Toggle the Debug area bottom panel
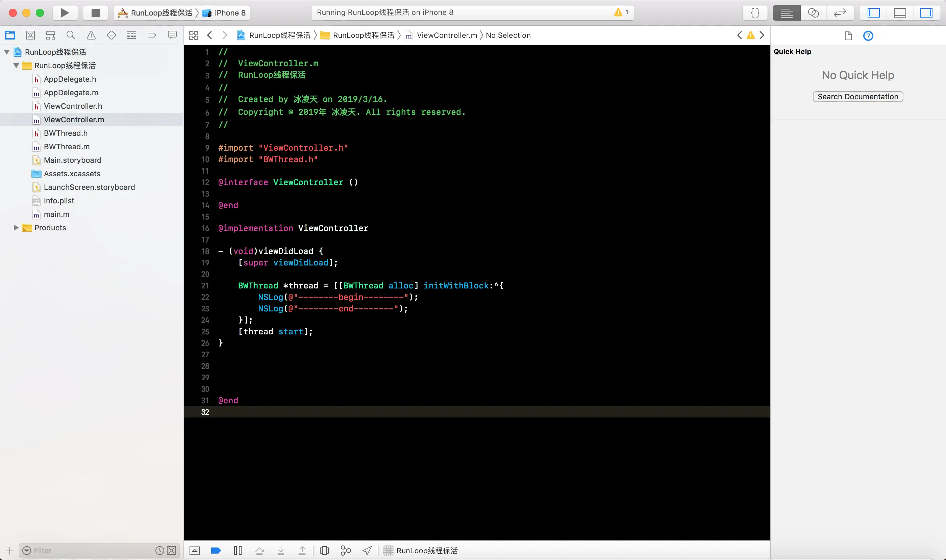Image resolution: width=946 pixels, height=560 pixels. pyautogui.click(x=900, y=13)
